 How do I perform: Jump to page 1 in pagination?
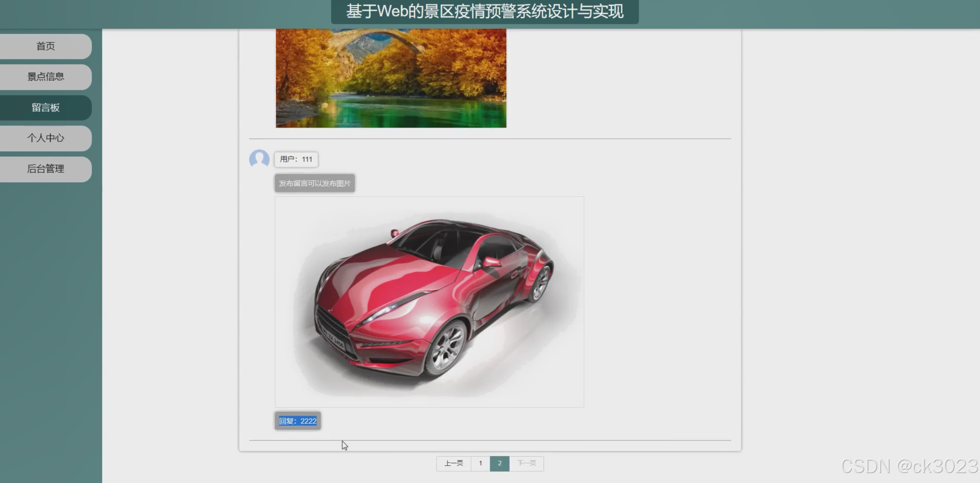[480, 463]
